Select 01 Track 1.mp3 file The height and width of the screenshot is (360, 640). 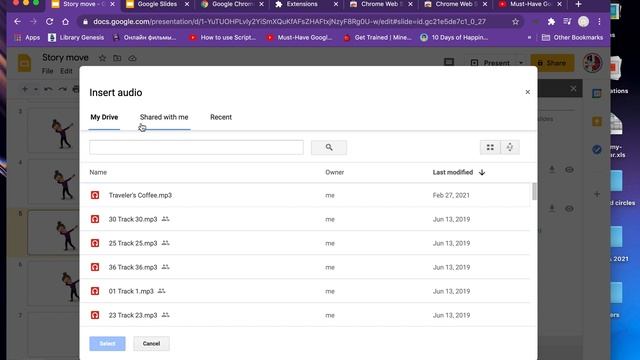tap(305, 291)
